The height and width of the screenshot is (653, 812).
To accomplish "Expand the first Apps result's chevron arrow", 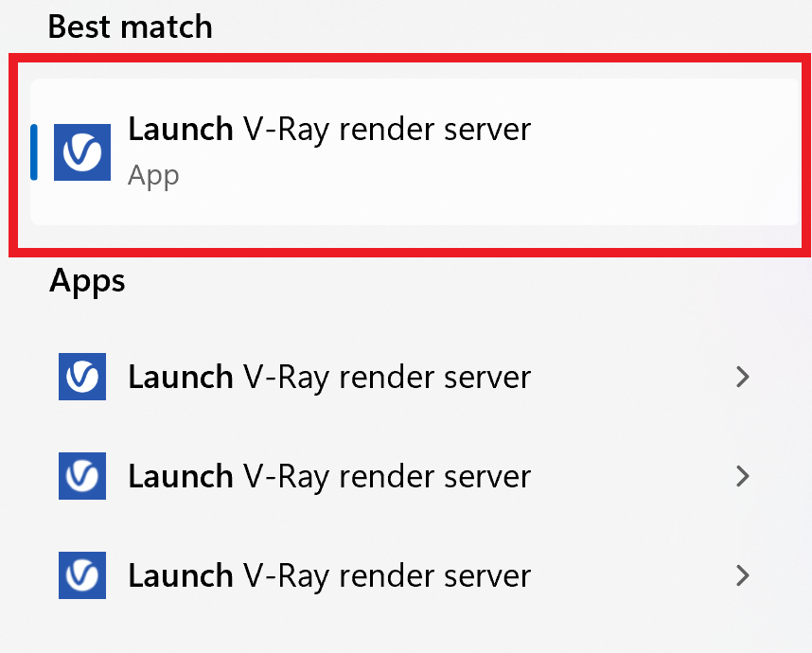I will point(743,377).
